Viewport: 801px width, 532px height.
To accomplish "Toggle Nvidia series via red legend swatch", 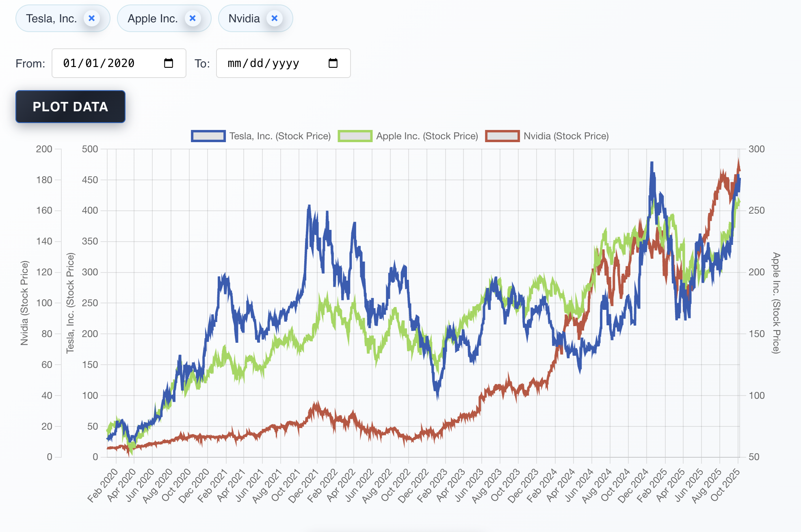I will pyautogui.click(x=502, y=136).
